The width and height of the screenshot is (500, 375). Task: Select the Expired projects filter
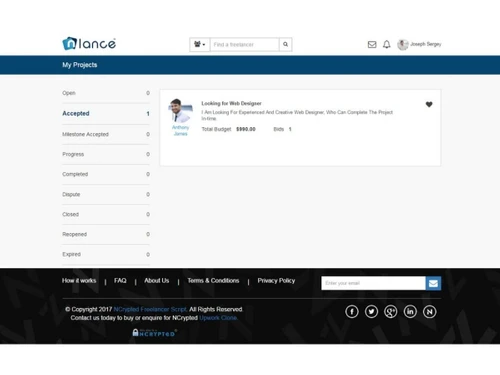(x=106, y=254)
